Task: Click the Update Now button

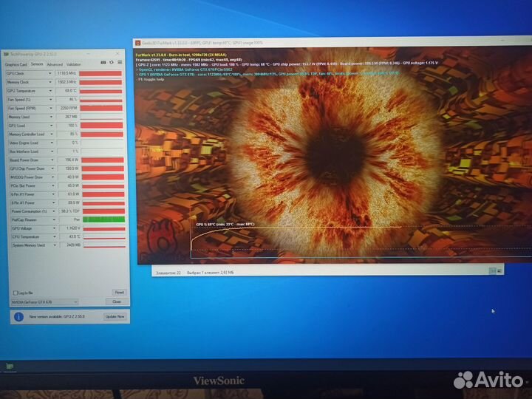Action: [115, 316]
